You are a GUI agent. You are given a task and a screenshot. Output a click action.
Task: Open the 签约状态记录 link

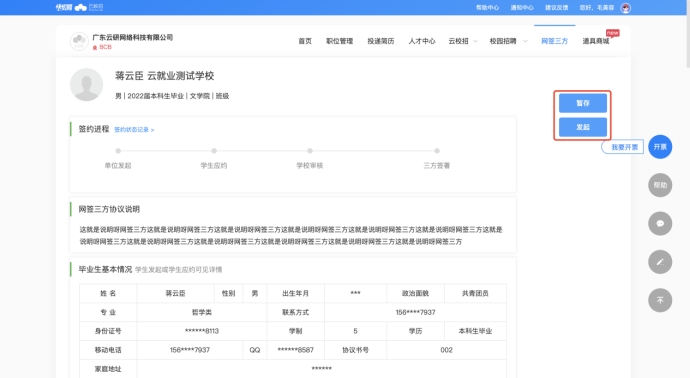pos(134,129)
